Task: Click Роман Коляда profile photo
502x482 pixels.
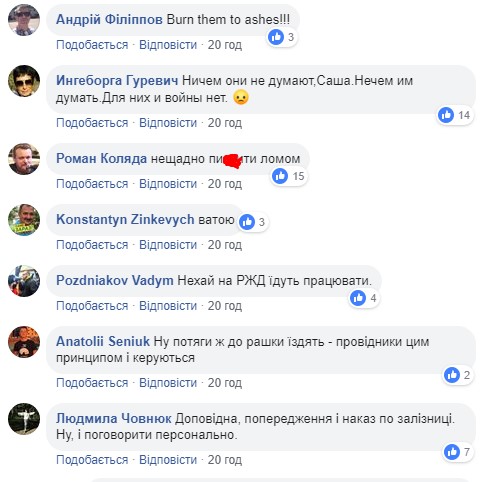Action: (24, 159)
